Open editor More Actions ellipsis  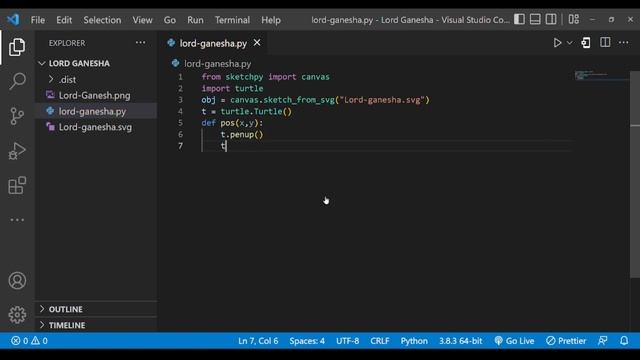tap(623, 43)
